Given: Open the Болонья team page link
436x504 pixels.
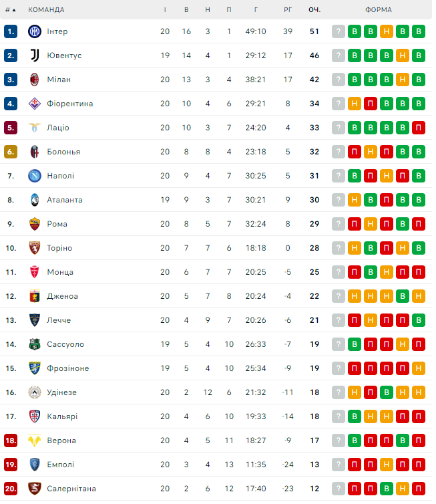Looking at the screenshot, I should click(63, 152).
